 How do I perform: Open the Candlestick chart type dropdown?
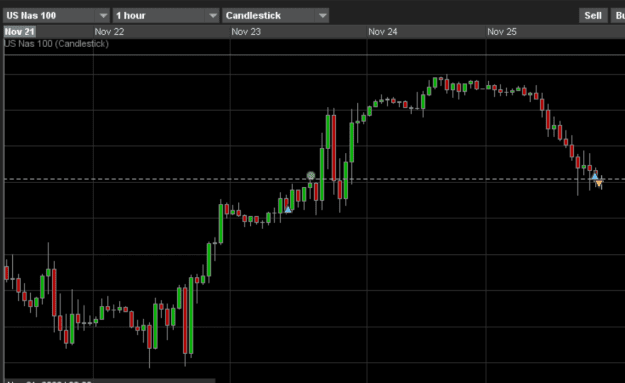coord(275,16)
